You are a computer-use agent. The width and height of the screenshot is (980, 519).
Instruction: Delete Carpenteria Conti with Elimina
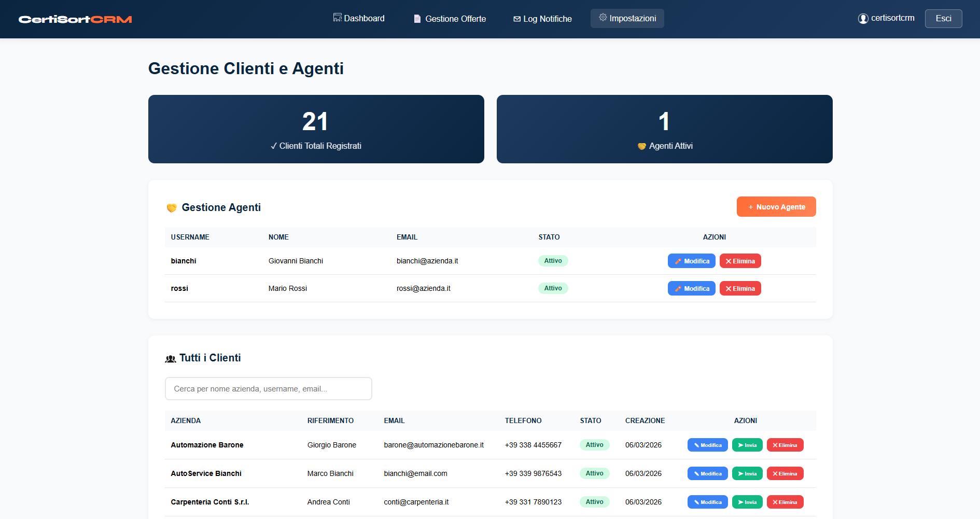[785, 502]
